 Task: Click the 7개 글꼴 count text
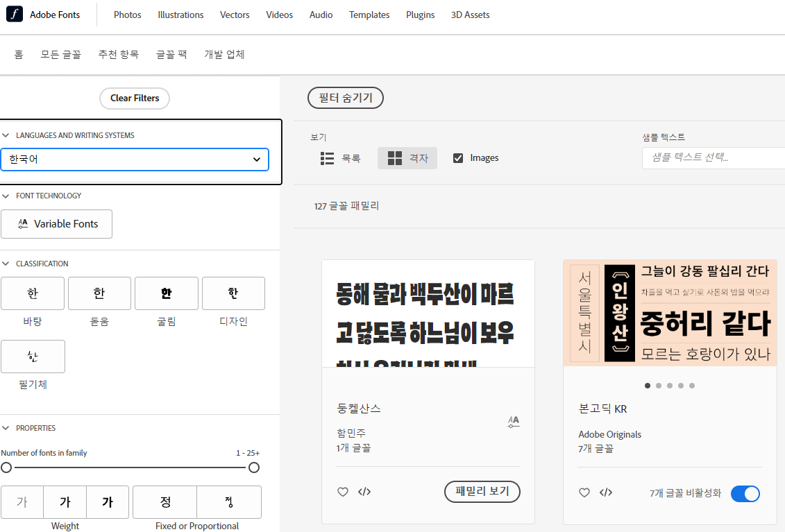(596, 449)
